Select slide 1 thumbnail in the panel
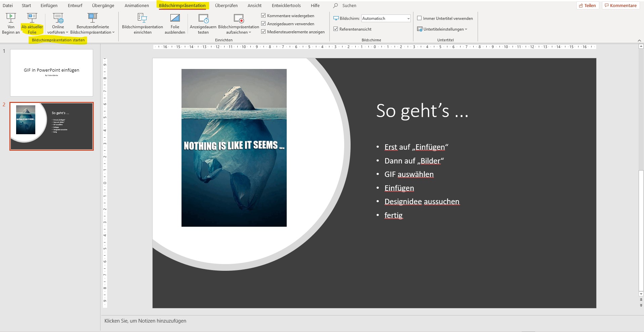The image size is (644, 332). click(x=51, y=73)
